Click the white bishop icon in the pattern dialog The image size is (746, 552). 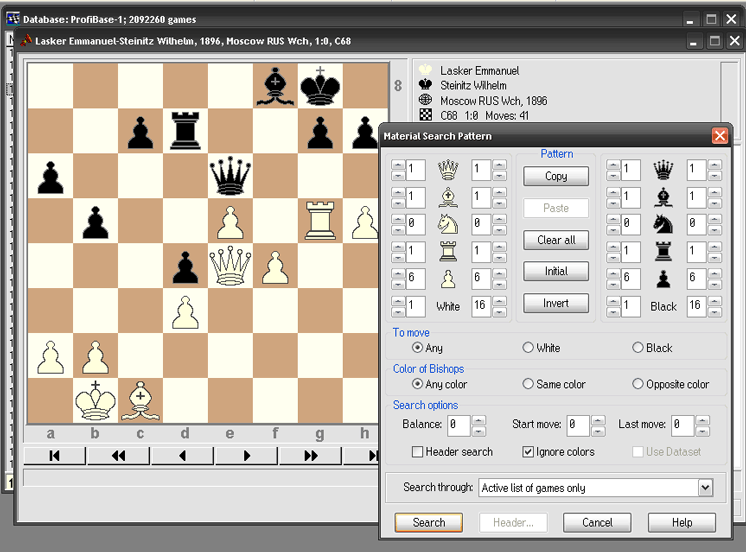(x=448, y=197)
